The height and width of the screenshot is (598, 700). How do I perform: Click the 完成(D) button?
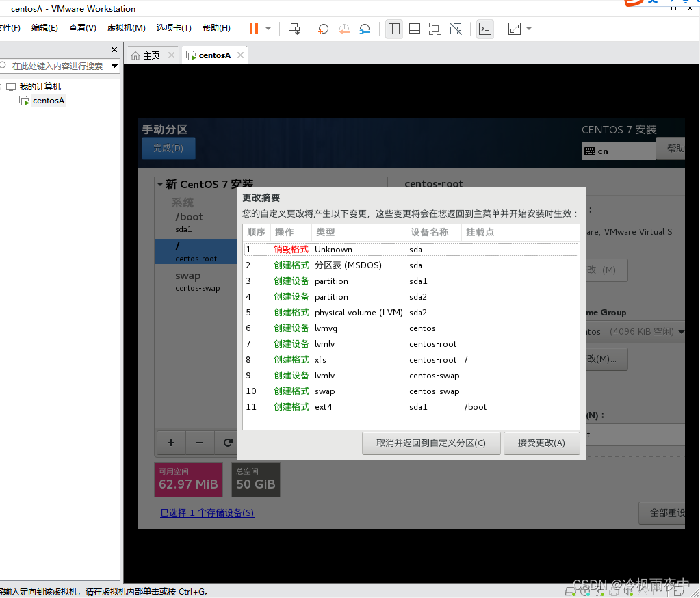point(168,148)
